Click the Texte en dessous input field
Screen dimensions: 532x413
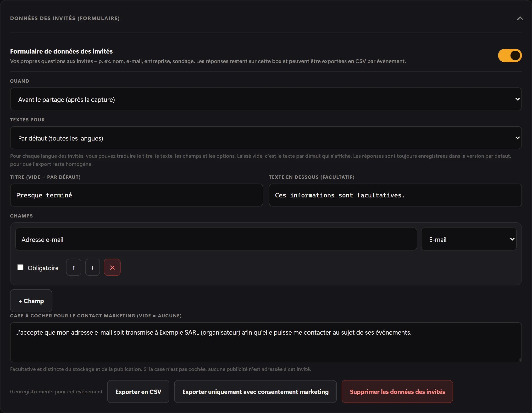click(x=395, y=195)
